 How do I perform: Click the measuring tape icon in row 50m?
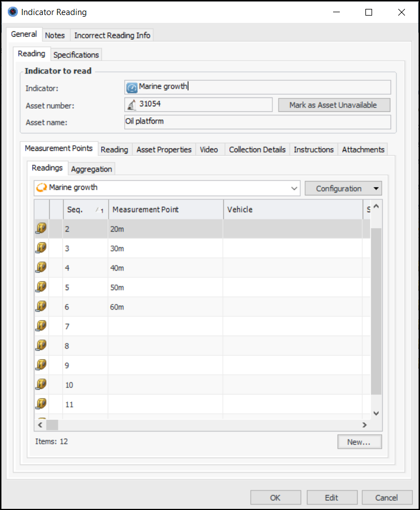tap(41, 287)
